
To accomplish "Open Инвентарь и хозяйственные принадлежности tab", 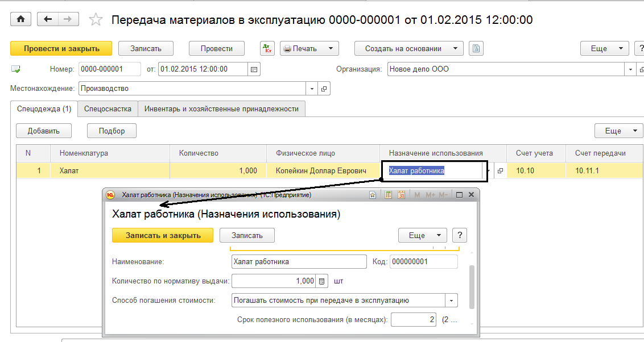I will [221, 109].
